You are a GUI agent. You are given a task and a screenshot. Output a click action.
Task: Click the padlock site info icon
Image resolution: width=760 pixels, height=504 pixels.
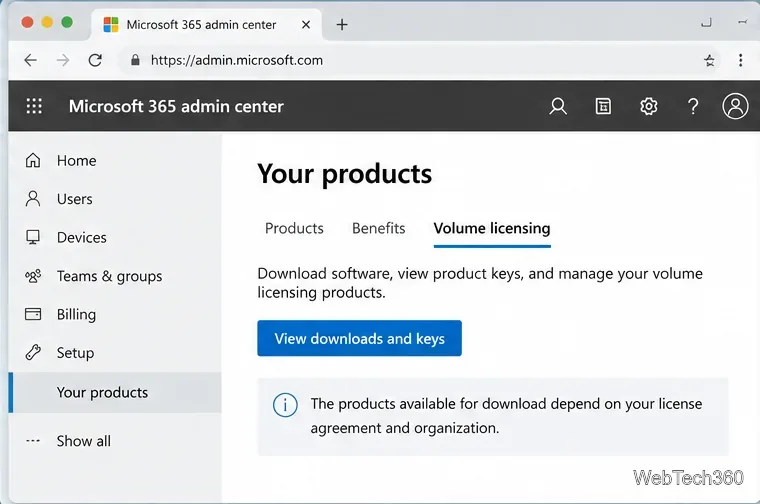[135, 60]
